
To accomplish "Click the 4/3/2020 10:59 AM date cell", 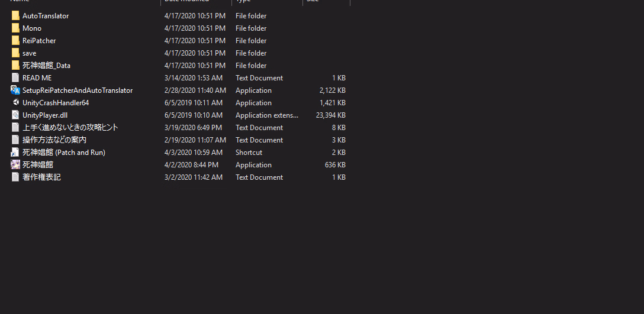I will click(x=194, y=153).
